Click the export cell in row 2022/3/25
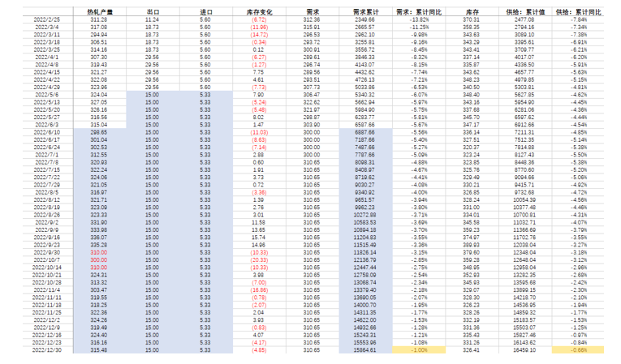Viewport: 621px width, 364px height. tap(152, 49)
